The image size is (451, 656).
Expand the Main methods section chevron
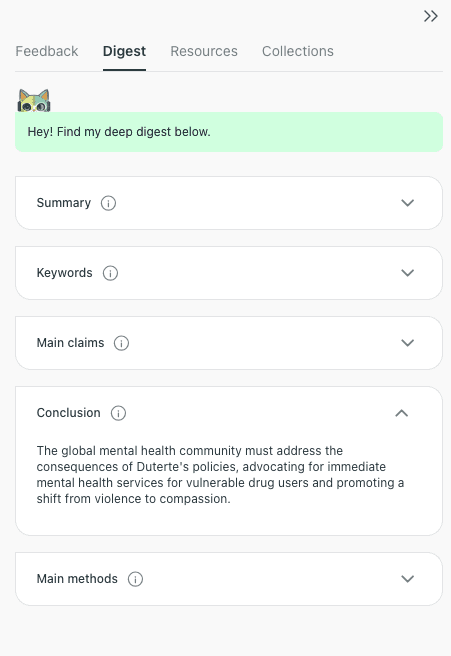[407, 579]
